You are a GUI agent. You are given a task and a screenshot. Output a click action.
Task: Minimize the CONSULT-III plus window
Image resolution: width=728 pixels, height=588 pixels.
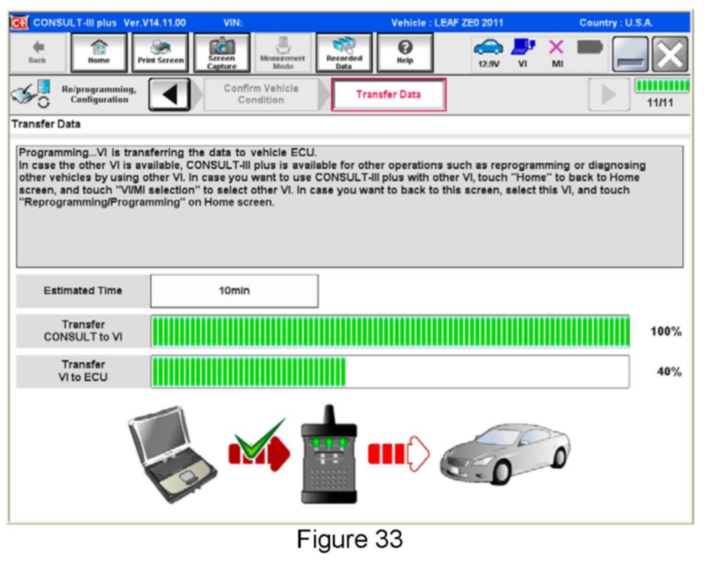point(630,54)
